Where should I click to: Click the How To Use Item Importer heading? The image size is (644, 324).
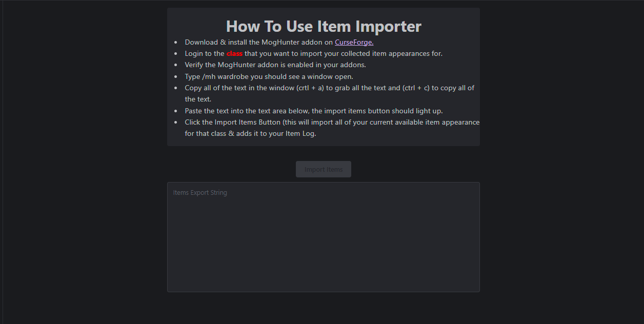(x=324, y=26)
